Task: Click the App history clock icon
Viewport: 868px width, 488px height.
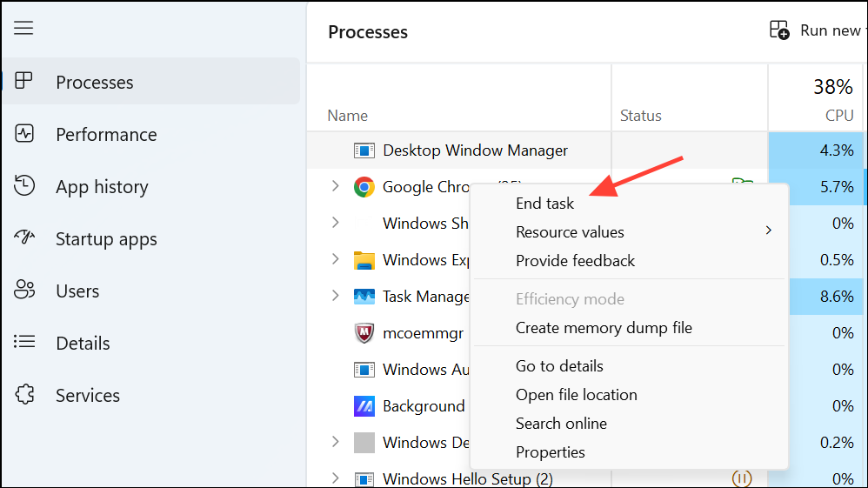Action: 24,186
